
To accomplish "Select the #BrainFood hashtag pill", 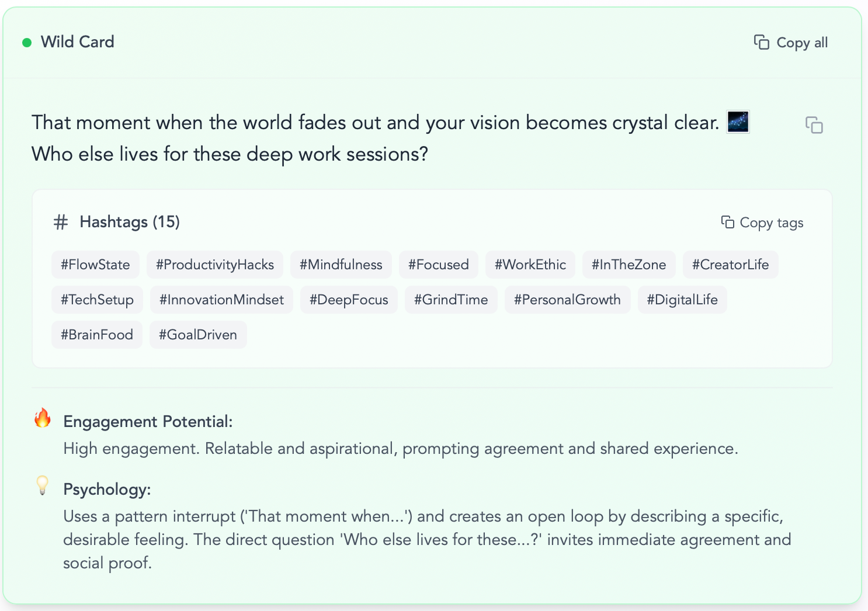I will (x=96, y=334).
